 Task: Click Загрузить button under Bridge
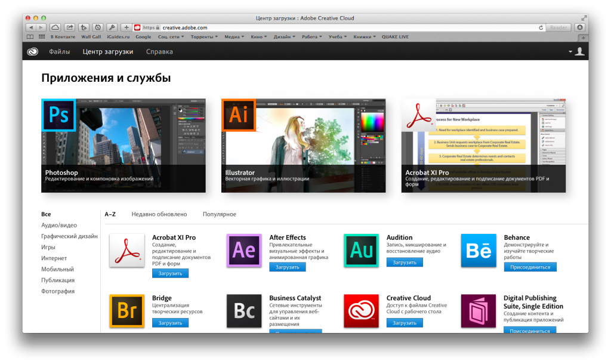pos(170,323)
